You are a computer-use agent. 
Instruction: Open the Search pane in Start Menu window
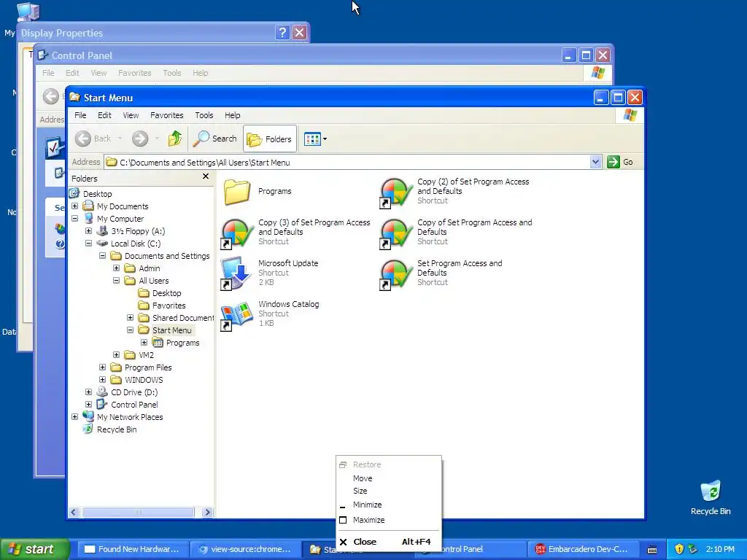[x=215, y=139]
